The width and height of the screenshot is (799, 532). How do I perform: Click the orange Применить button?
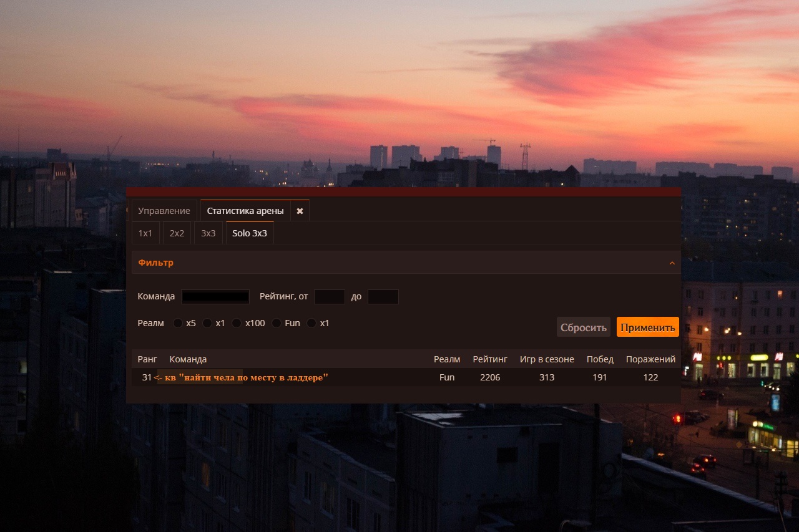(647, 327)
